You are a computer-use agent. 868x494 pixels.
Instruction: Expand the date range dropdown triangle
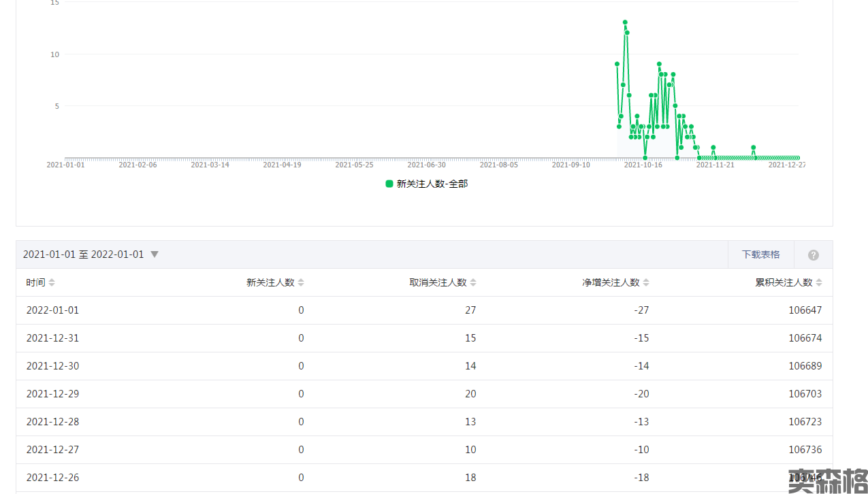click(x=155, y=254)
